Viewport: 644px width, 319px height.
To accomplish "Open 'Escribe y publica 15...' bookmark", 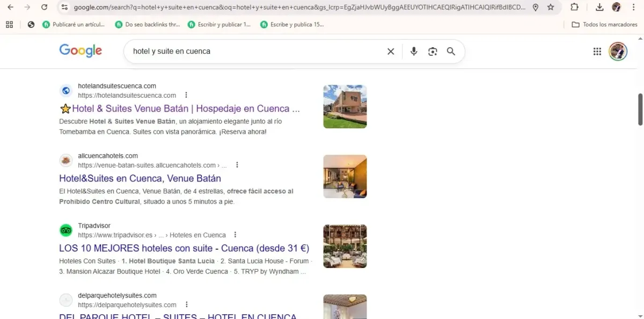I will pos(292,25).
